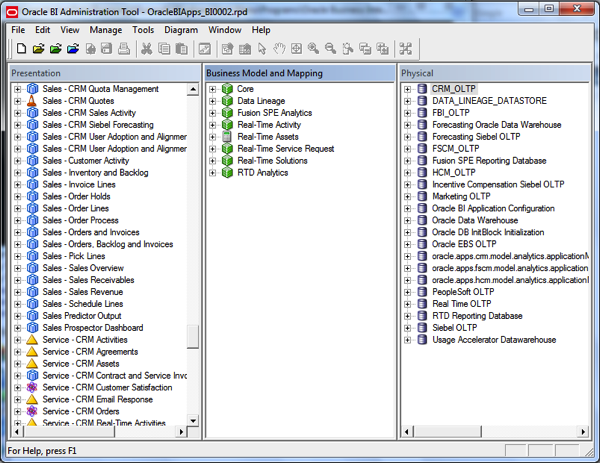Expand the RTD Analytics node

[x=213, y=173]
